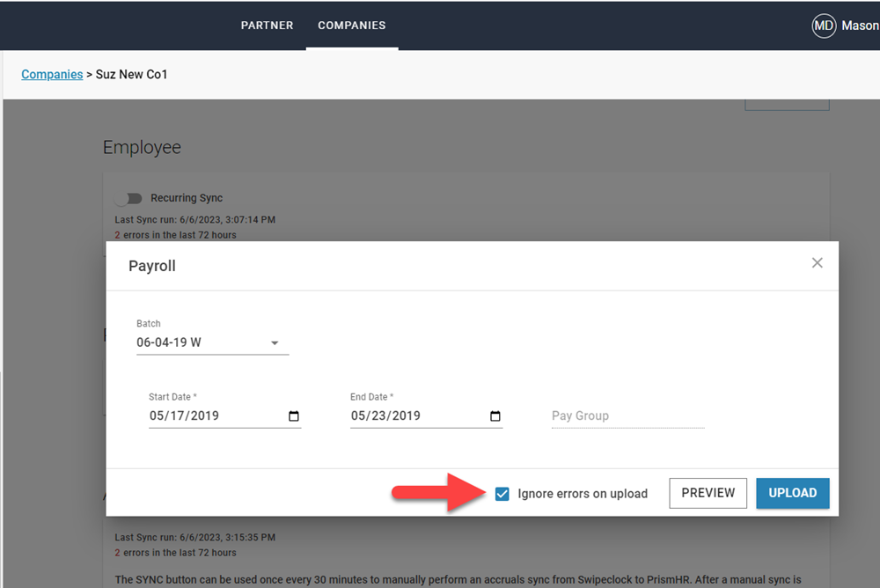Screen dimensions: 880x588
Task: Click the Suz New Co1 breadcrumb
Action: (x=132, y=74)
